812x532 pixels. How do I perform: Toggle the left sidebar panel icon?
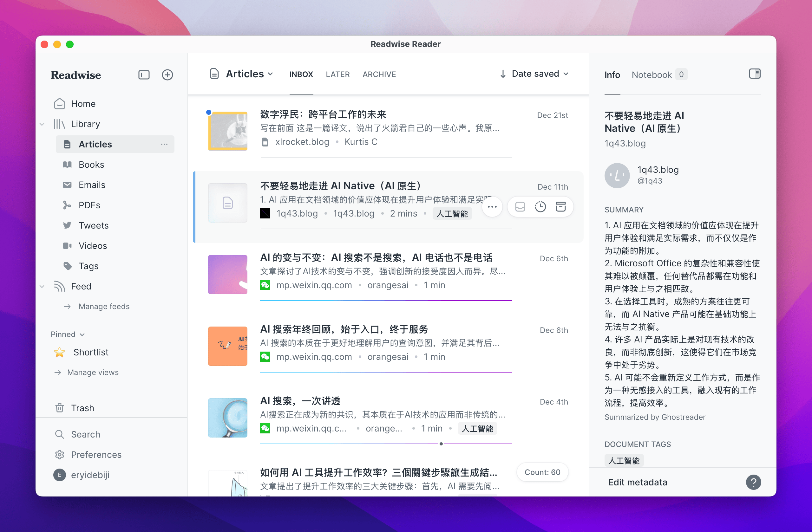[144, 75]
